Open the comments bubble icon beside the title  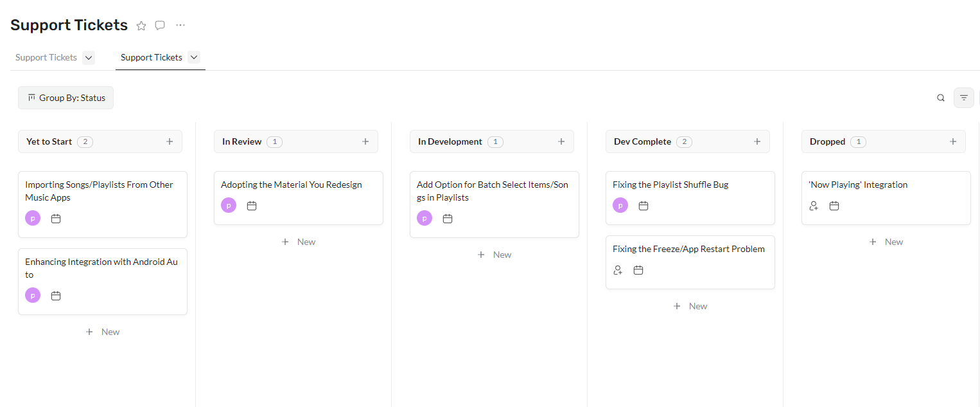[x=159, y=26]
